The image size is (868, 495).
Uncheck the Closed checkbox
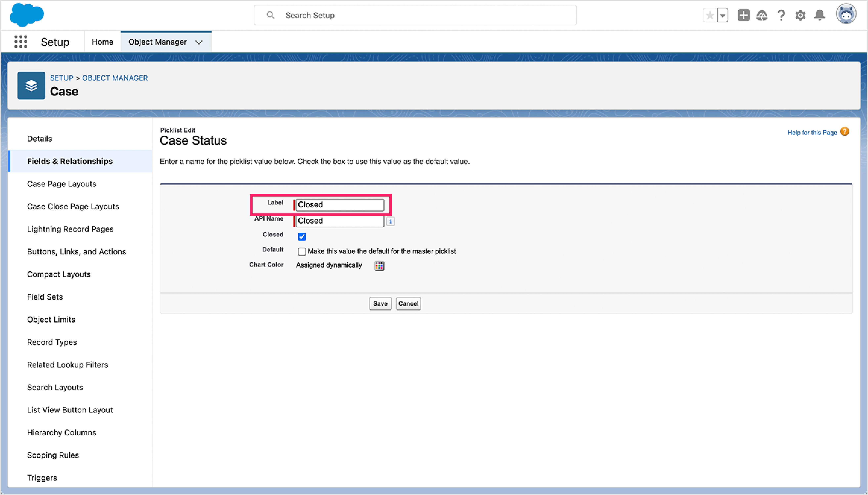coord(301,236)
